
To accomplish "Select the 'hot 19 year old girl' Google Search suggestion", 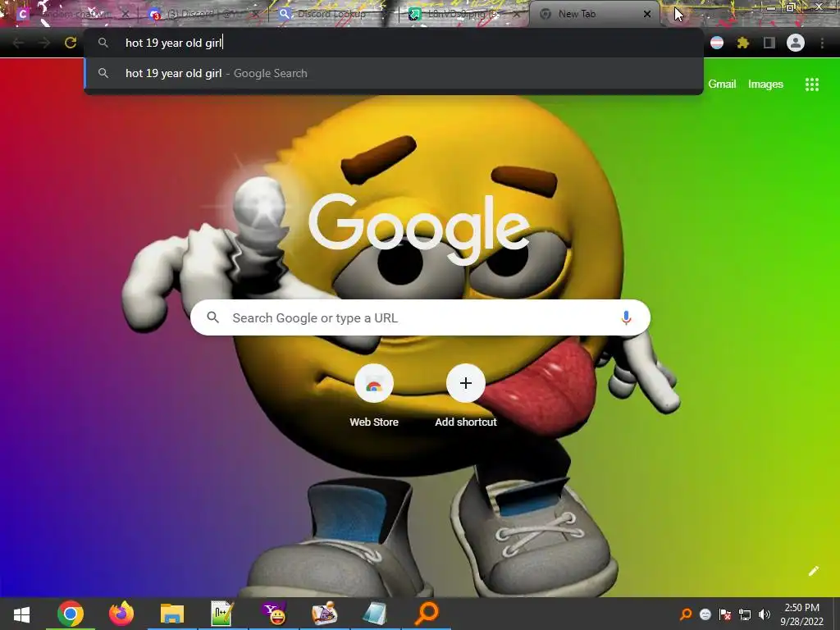I will click(x=394, y=73).
